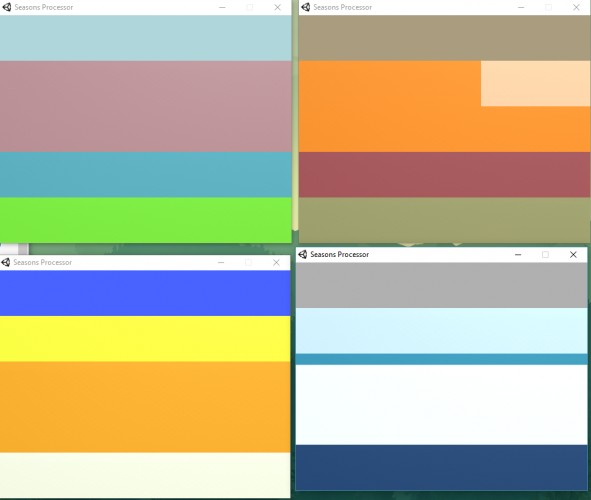This screenshot has width=591, height=500.
Task: Click the olive green band under the maroon stripe
Action: click(444, 220)
